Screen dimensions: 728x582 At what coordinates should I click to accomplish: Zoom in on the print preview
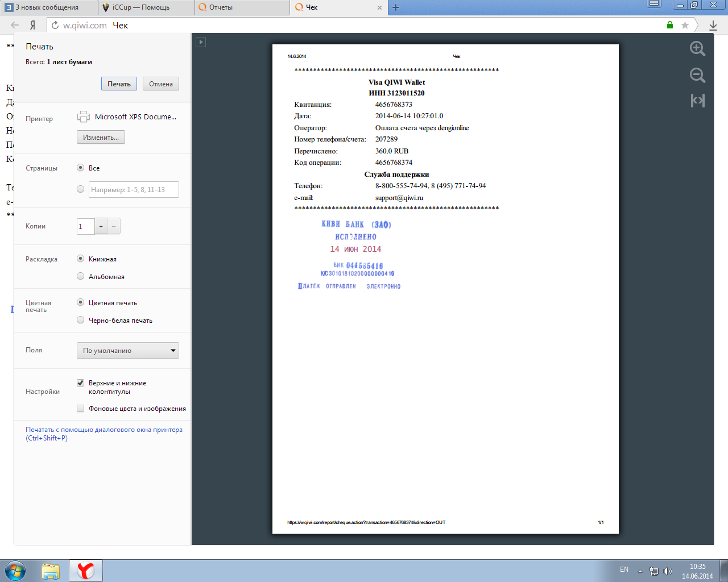[x=697, y=48]
